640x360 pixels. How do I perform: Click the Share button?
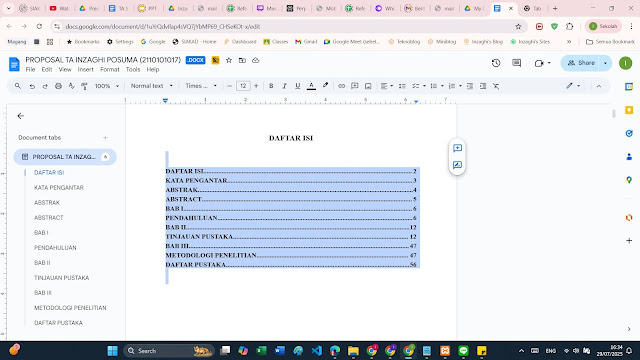(581, 63)
